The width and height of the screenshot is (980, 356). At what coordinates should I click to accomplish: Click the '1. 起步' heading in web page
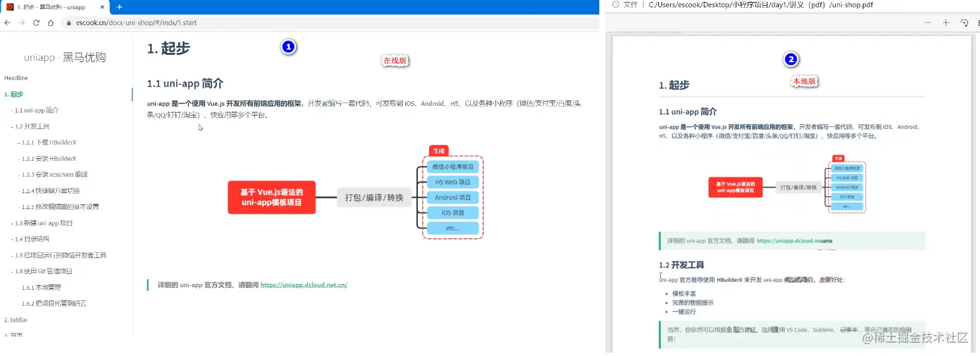(168, 48)
